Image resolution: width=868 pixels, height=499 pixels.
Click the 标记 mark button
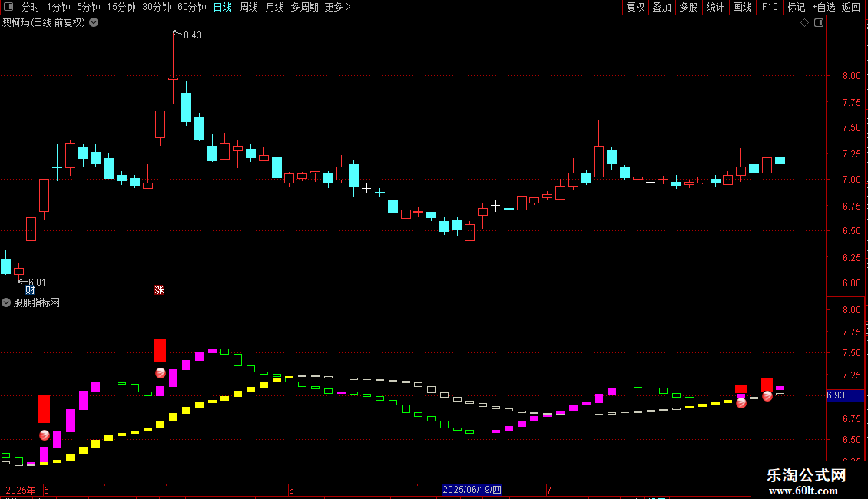coord(796,7)
